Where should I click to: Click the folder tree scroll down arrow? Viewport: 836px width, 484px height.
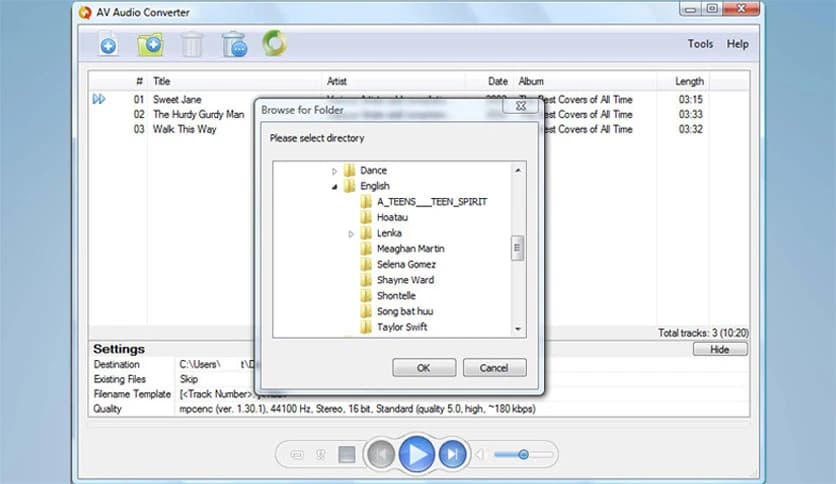tap(517, 329)
